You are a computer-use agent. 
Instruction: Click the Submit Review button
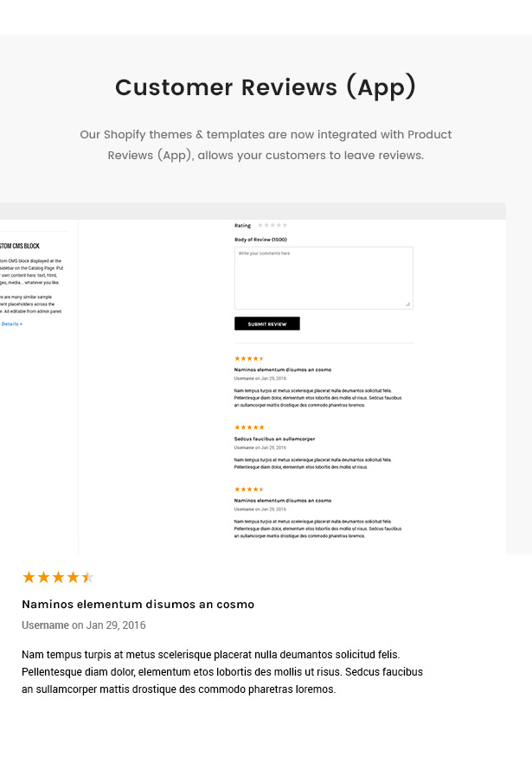267,324
